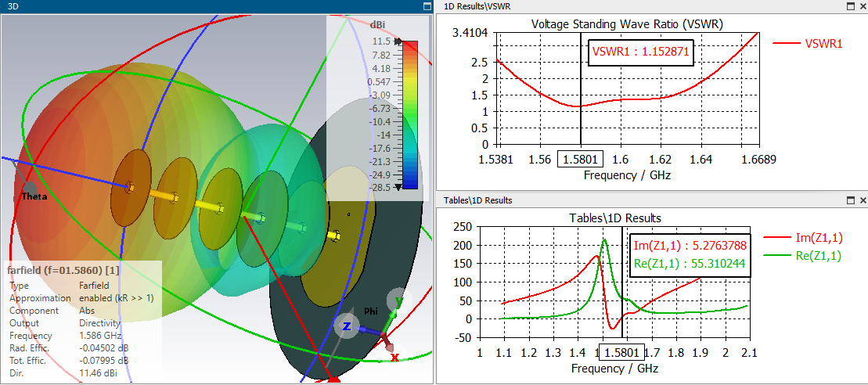Click the Y axis label on orientation gizmo
Viewport: 868px width, 385px height.
click(x=399, y=300)
